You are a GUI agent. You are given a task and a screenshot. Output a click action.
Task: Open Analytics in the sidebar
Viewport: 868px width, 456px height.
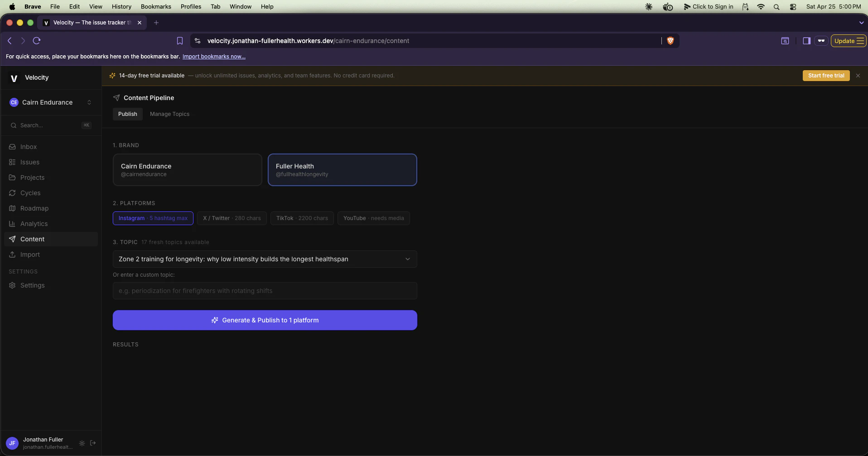coord(34,224)
